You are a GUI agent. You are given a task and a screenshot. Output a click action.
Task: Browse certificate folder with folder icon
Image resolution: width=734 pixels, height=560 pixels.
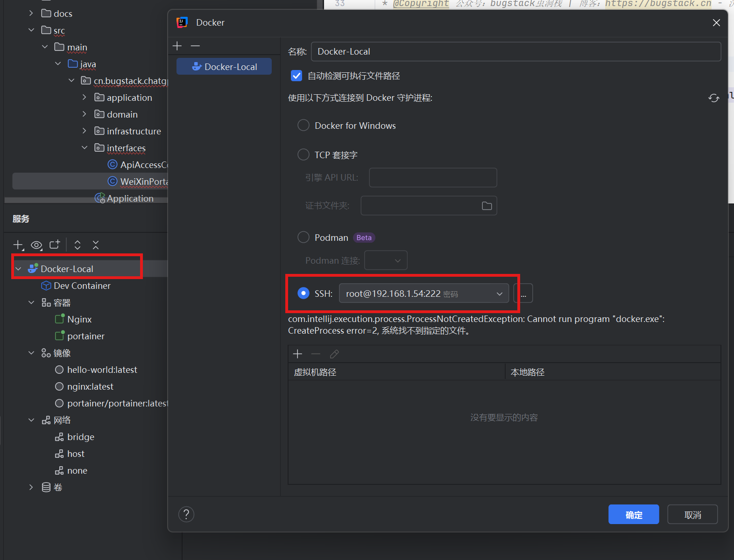pyautogui.click(x=487, y=206)
